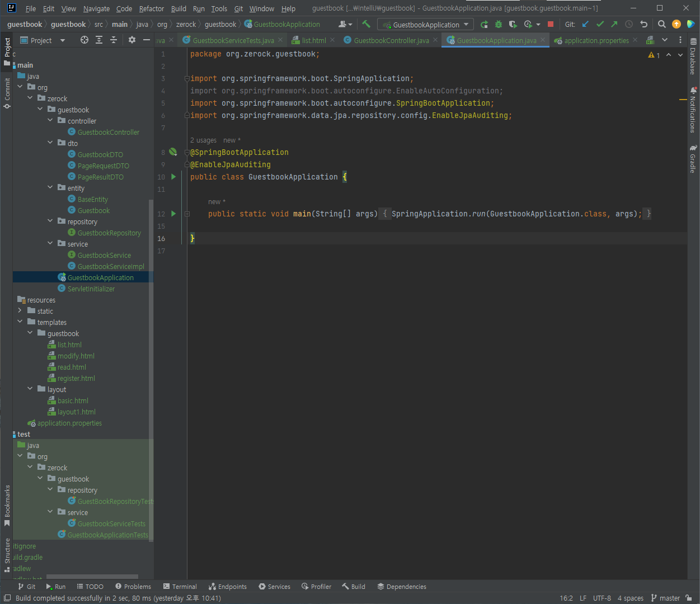
Task: Close the list.html editor tab
Action: [332, 40]
